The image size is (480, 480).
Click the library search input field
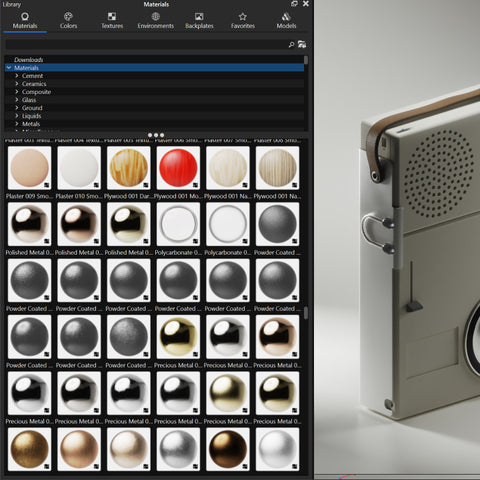pyautogui.click(x=146, y=44)
